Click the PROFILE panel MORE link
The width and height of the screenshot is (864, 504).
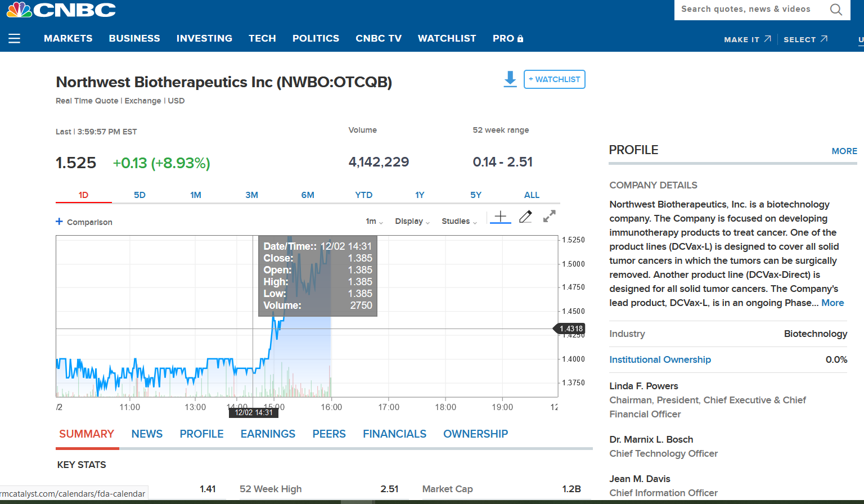[x=844, y=151]
